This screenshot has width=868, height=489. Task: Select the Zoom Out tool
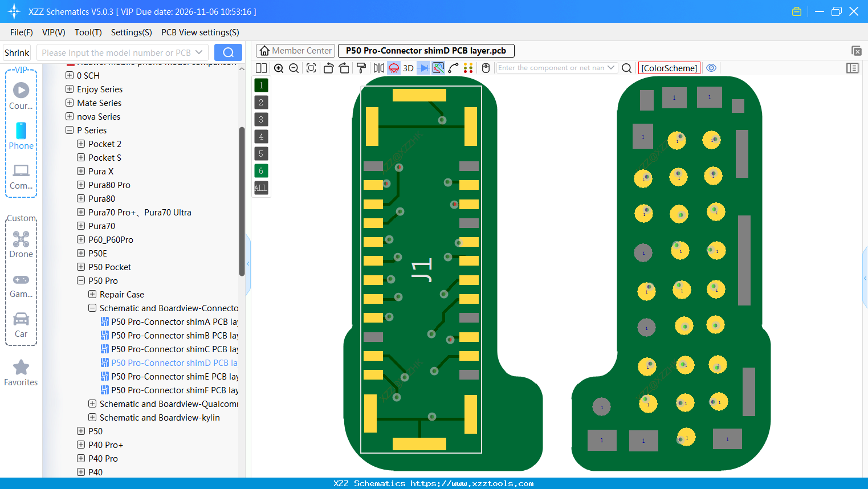(x=294, y=68)
